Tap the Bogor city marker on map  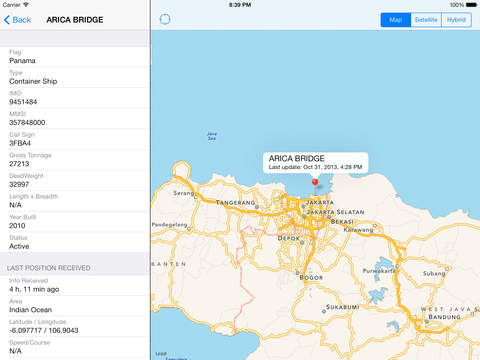click(298, 273)
